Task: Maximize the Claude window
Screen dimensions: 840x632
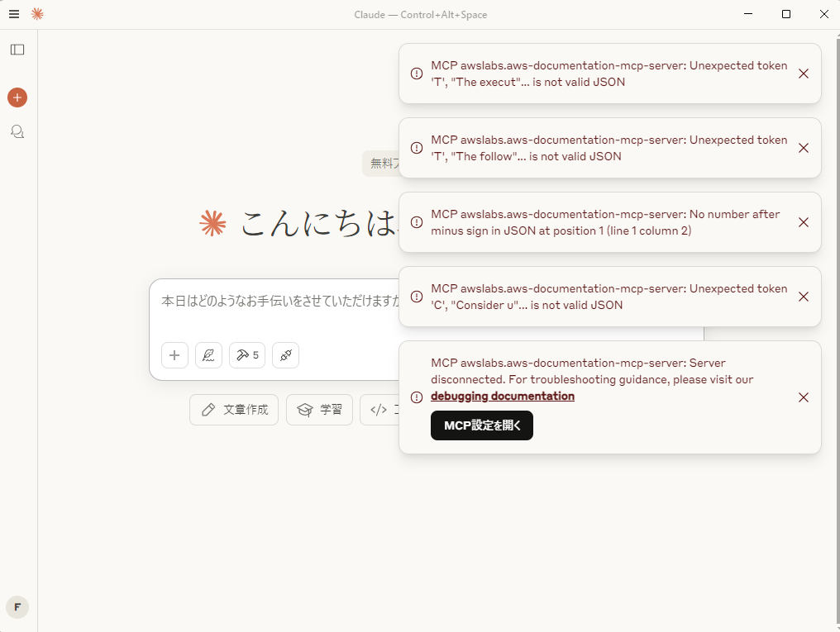Action: (x=786, y=14)
